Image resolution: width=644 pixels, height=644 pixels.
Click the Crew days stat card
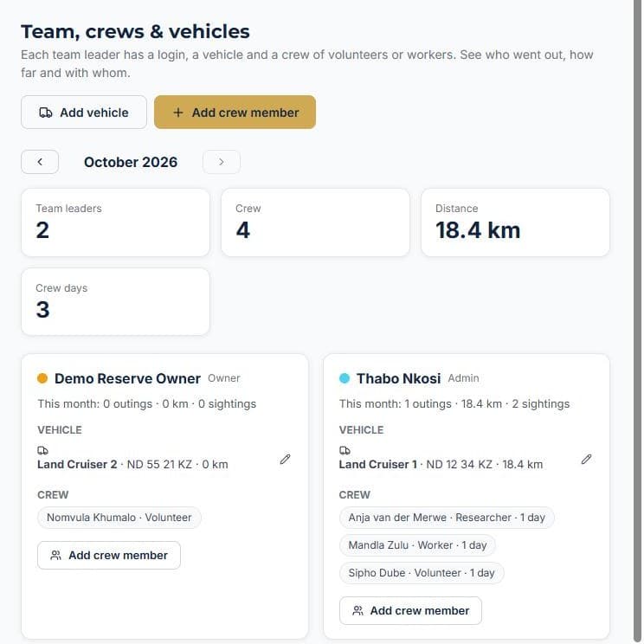(x=115, y=302)
